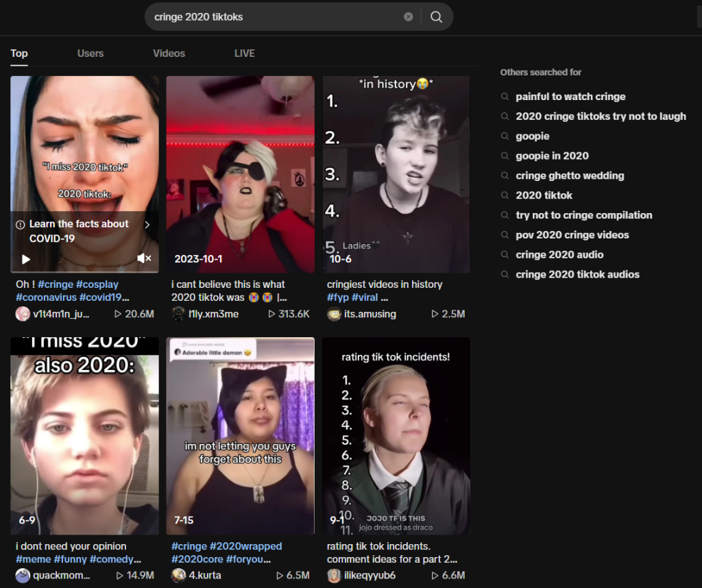The width and height of the screenshot is (702, 588).
Task: Click the 'cringe 2020 tiktoks' search field
Action: [x=274, y=17]
